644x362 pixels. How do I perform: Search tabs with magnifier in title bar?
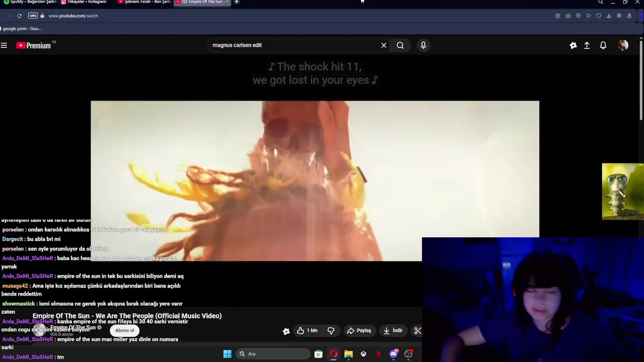pos(601,2)
